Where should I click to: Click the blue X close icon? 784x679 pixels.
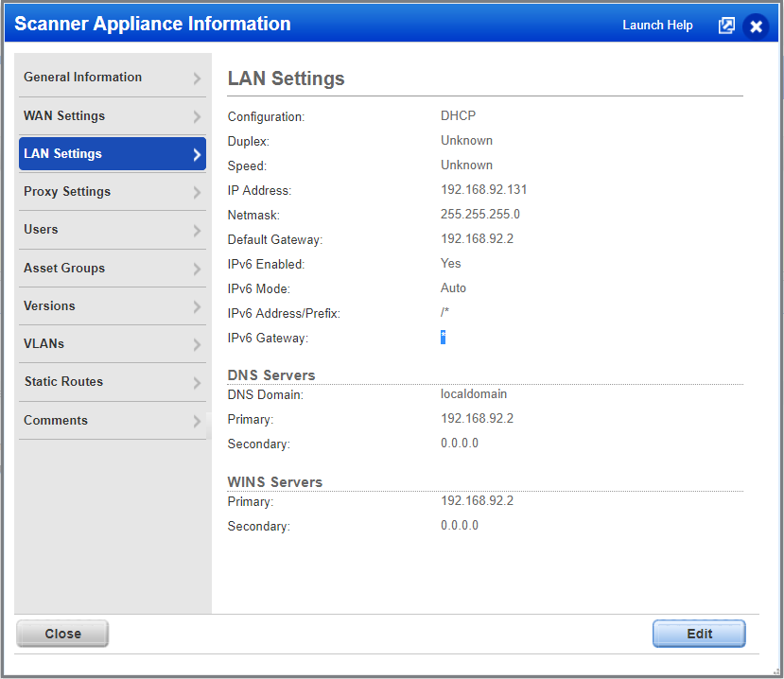[756, 26]
